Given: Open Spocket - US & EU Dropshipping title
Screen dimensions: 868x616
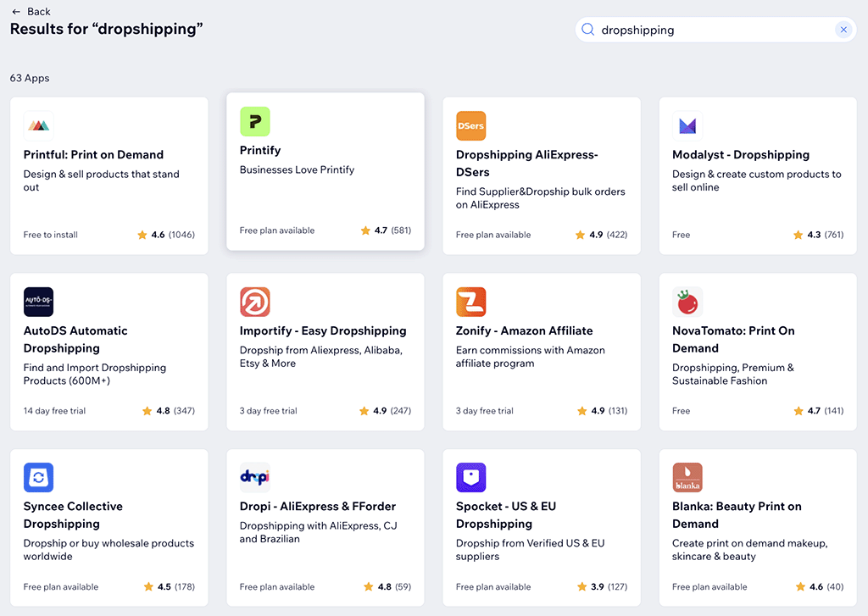Looking at the screenshot, I should tap(506, 514).
